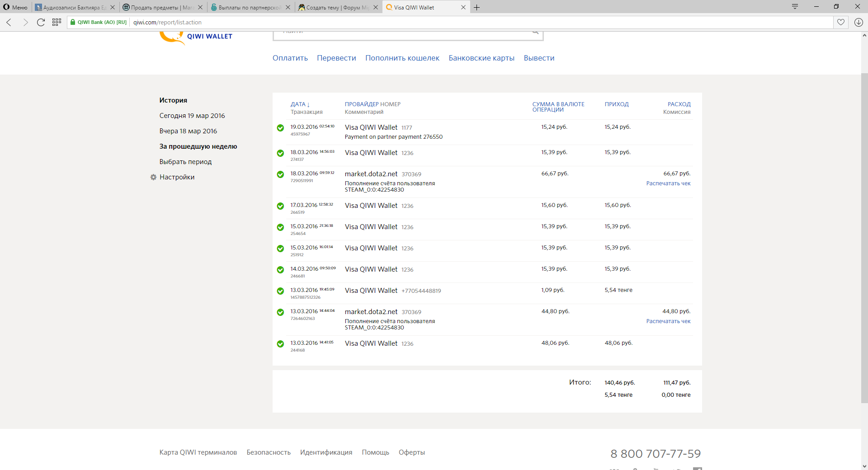Click status icon for 13.03.2016 19:45 transaction

click(280, 291)
